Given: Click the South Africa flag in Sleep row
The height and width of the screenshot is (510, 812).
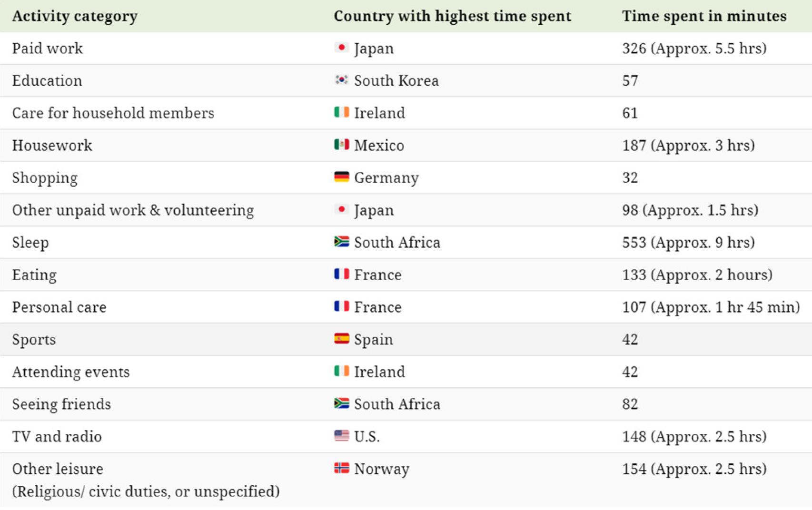Looking at the screenshot, I should (341, 242).
